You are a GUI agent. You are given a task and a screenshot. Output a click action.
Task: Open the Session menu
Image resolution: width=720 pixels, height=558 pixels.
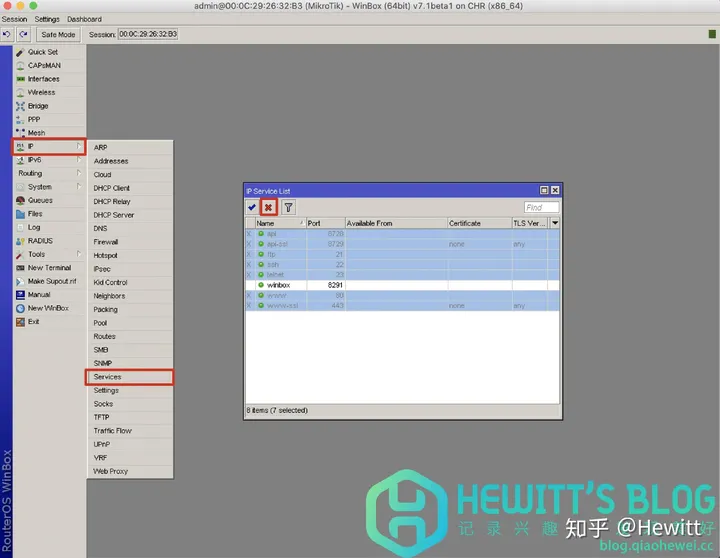click(14, 19)
